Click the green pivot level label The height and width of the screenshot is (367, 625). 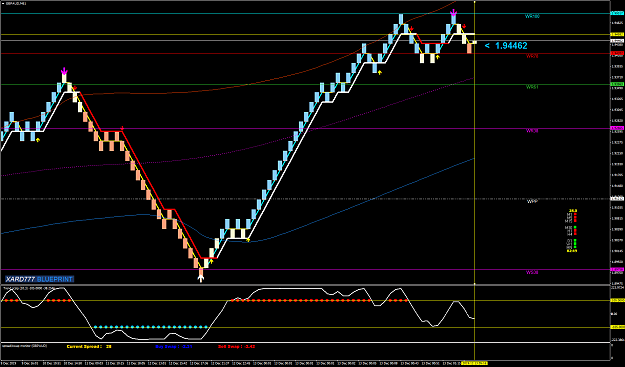click(x=532, y=87)
